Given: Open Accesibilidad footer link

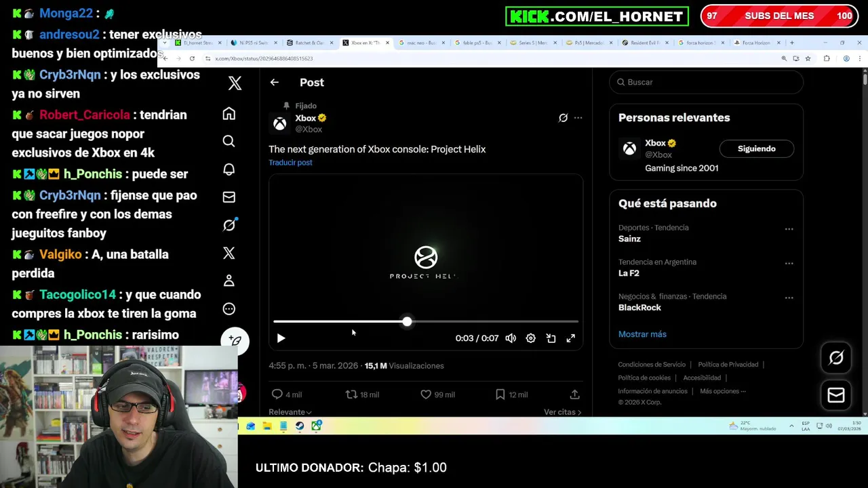Looking at the screenshot, I should tap(702, 378).
